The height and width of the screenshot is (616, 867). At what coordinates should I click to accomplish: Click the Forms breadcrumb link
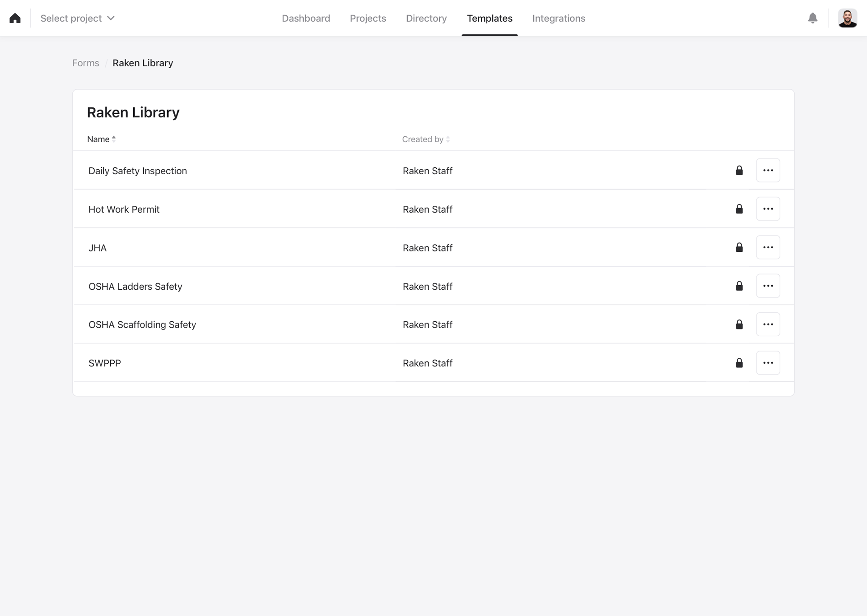click(x=85, y=63)
